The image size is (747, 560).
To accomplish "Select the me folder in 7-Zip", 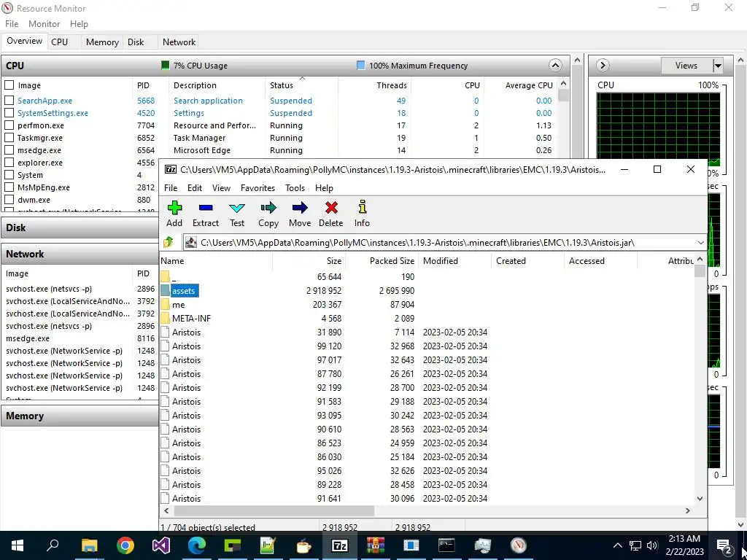I will 178,304.
